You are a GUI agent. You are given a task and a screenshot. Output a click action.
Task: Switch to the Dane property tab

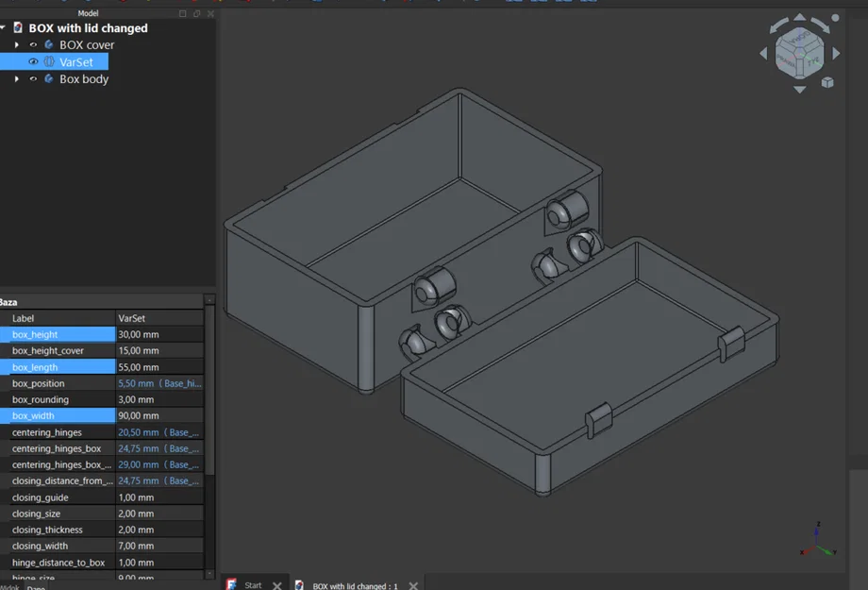[x=36, y=587]
